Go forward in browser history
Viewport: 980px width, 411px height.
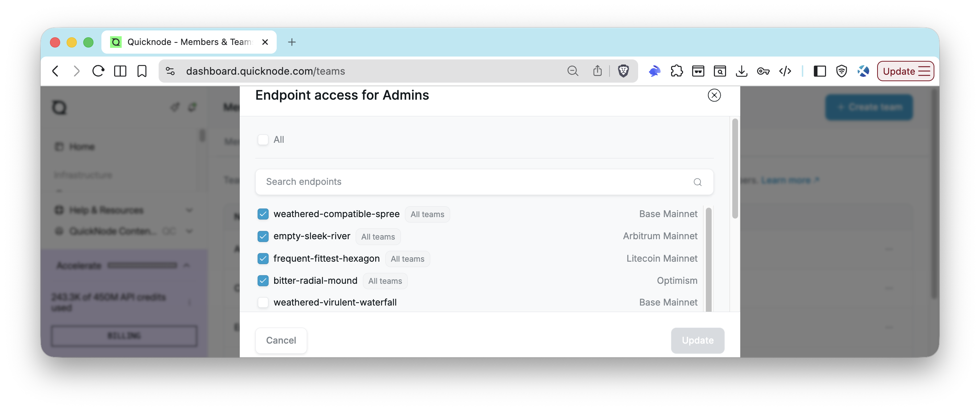pyautogui.click(x=76, y=71)
